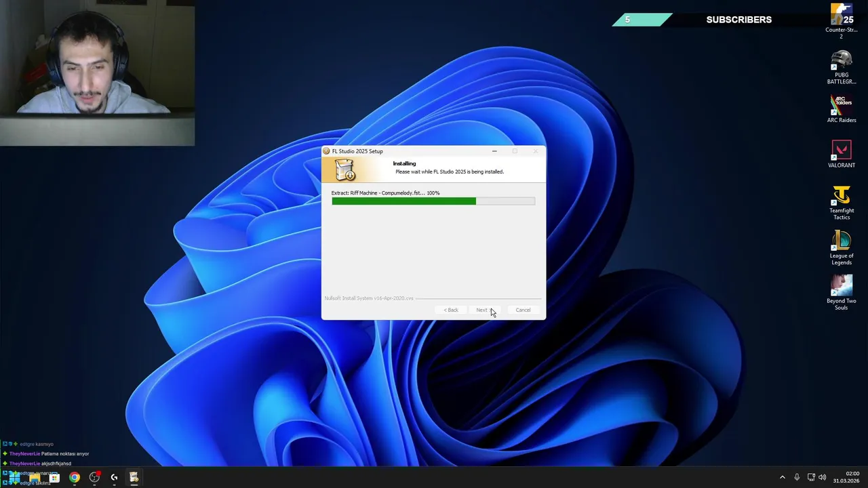
Task: Select the ARC Raiders desktop shortcut
Action: coord(842,110)
